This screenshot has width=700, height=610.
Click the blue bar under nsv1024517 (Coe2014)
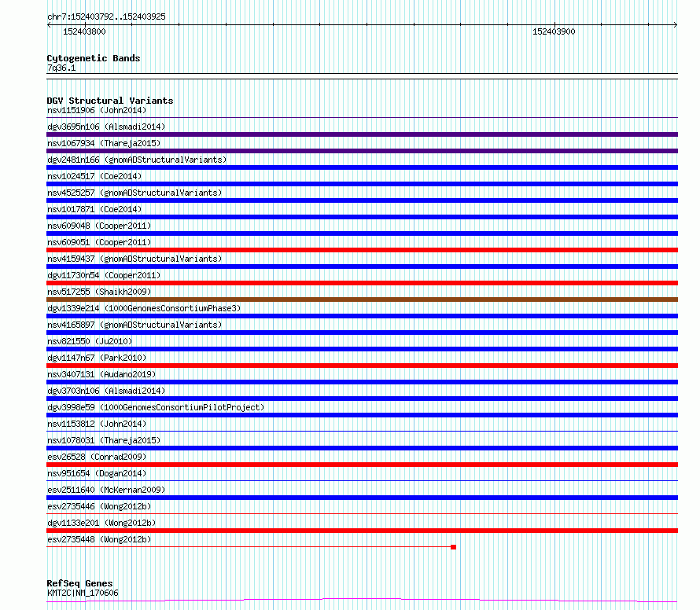click(x=362, y=184)
